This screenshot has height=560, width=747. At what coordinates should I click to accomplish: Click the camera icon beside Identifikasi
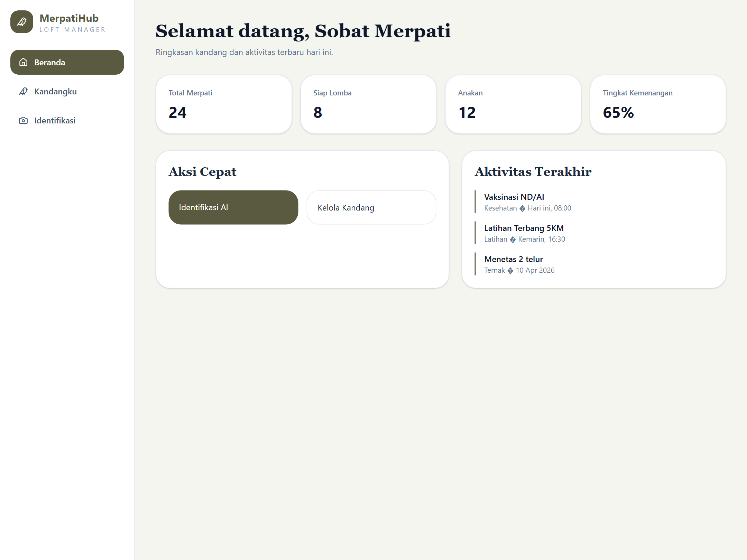pyautogui.click(x=23, y=120)
